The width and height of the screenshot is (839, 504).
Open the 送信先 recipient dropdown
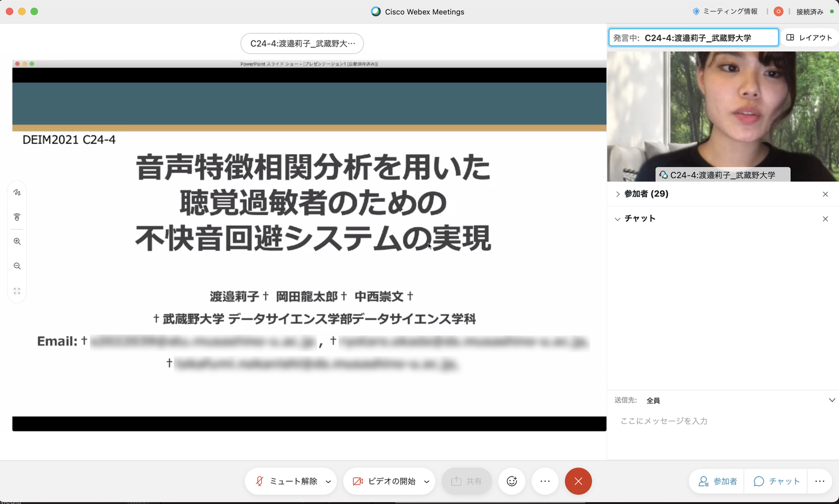click(x=832, y=400)
